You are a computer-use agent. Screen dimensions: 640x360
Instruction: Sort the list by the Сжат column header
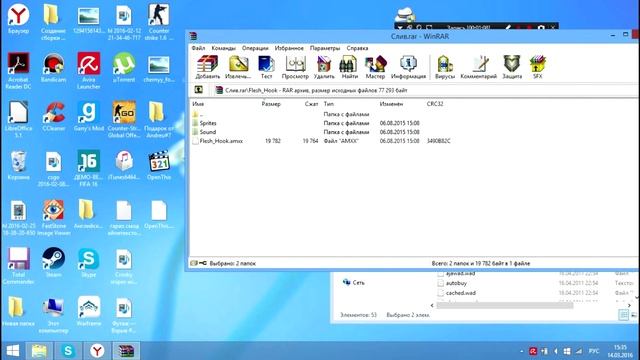[311, 104]
